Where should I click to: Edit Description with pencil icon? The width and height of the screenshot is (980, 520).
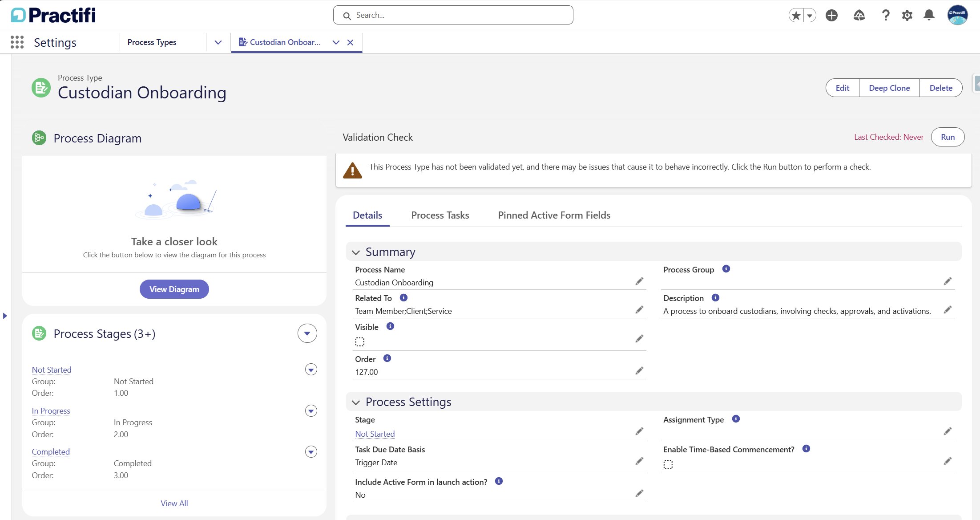click(948, 310)
